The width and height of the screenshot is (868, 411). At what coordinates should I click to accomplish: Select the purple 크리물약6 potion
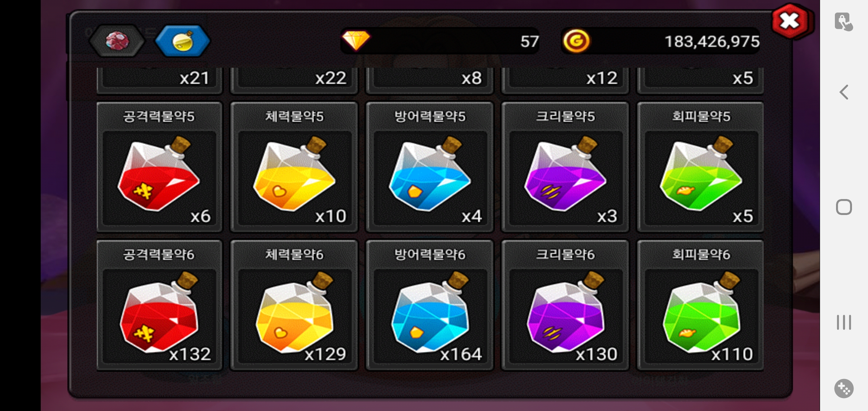pos(565,305)
